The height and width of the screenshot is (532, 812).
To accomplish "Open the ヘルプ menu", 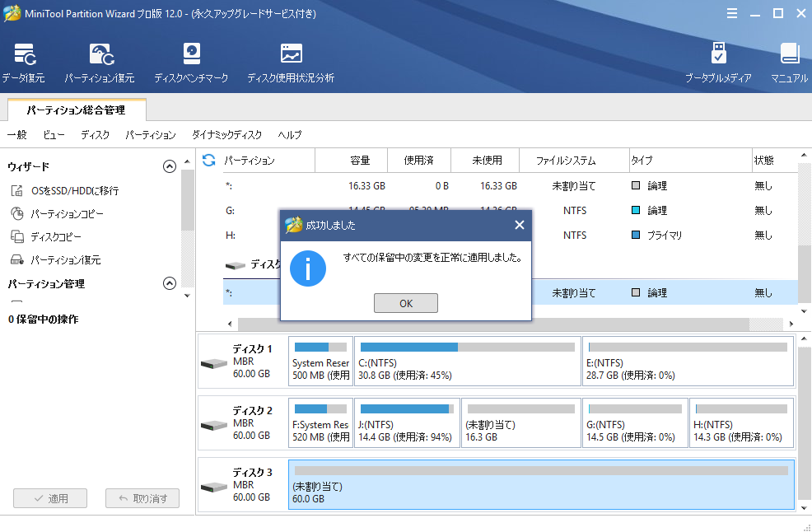I will [290, 135].
